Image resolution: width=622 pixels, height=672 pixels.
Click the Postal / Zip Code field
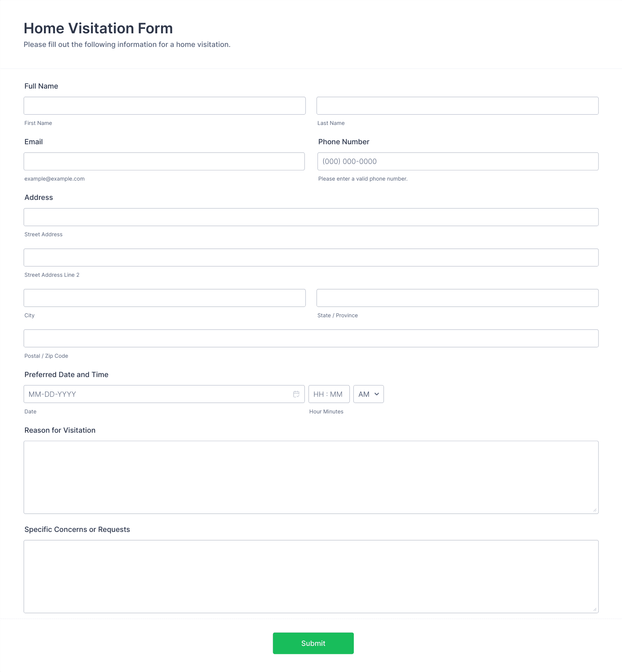point(311,338)
